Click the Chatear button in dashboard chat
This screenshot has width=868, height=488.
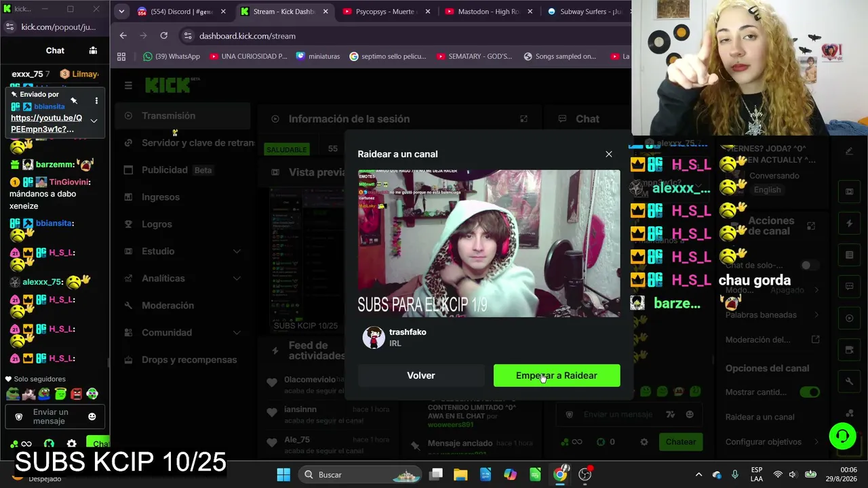(x=681, y=442)
